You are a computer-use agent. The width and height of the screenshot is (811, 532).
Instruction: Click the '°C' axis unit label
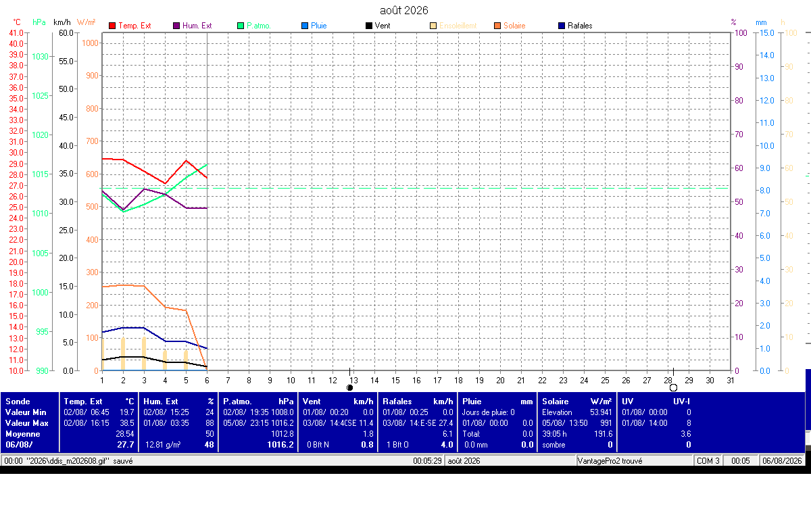[x=17, y=22]
